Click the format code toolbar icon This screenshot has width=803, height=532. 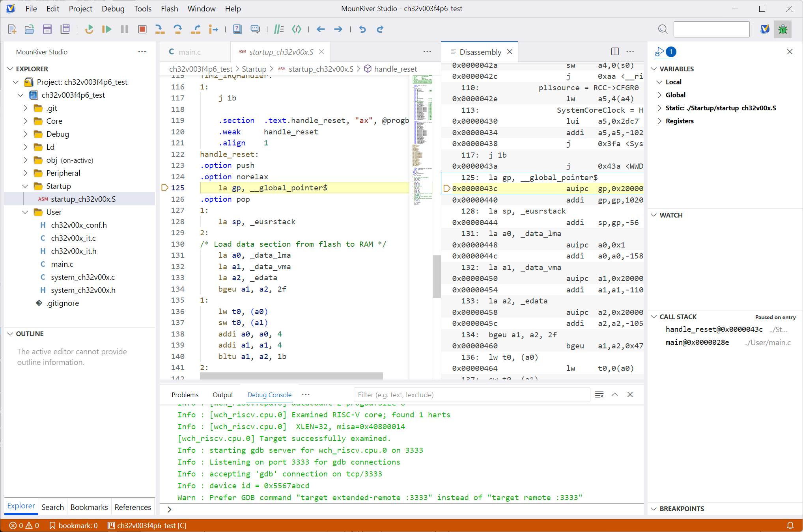pos(279,29)
